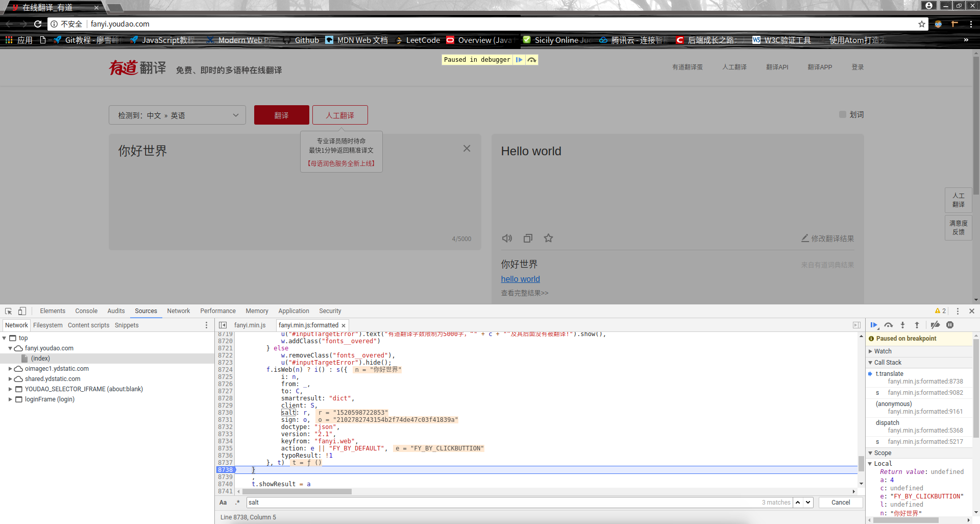View site information icon in address bar
This screenshot has width=980, height=524.
tap(54, 24)
